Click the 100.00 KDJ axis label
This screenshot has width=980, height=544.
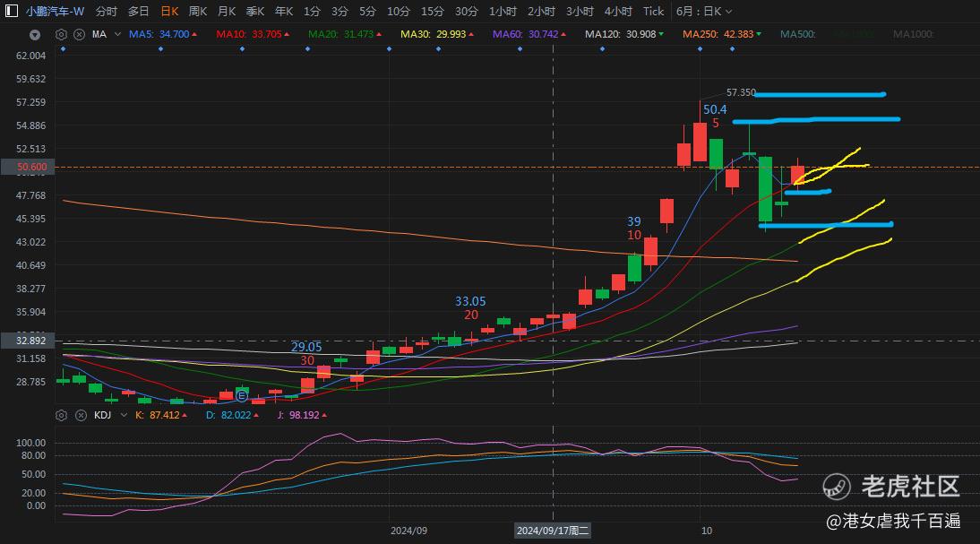pos(30,443)
